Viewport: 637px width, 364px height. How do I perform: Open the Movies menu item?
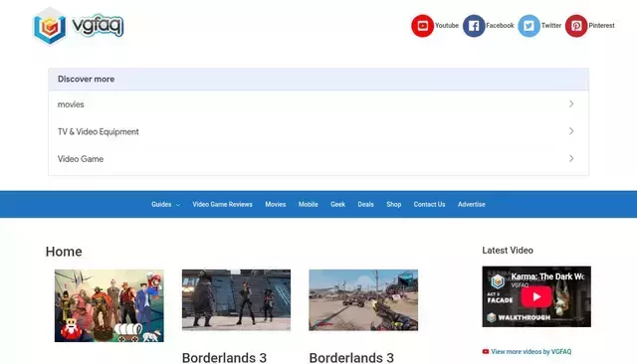coord(276,204)
